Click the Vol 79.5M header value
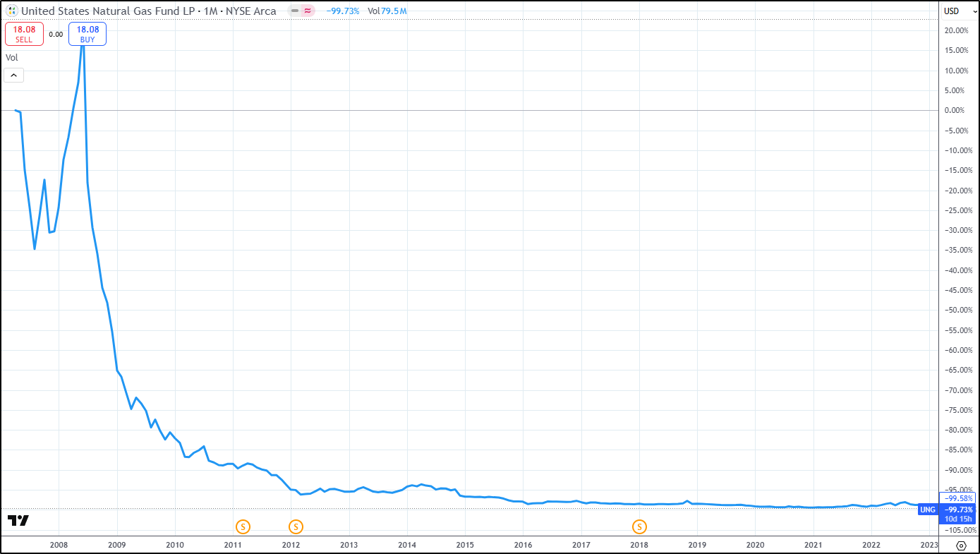This screenshot has height=554, width=980. pos(387,11)
